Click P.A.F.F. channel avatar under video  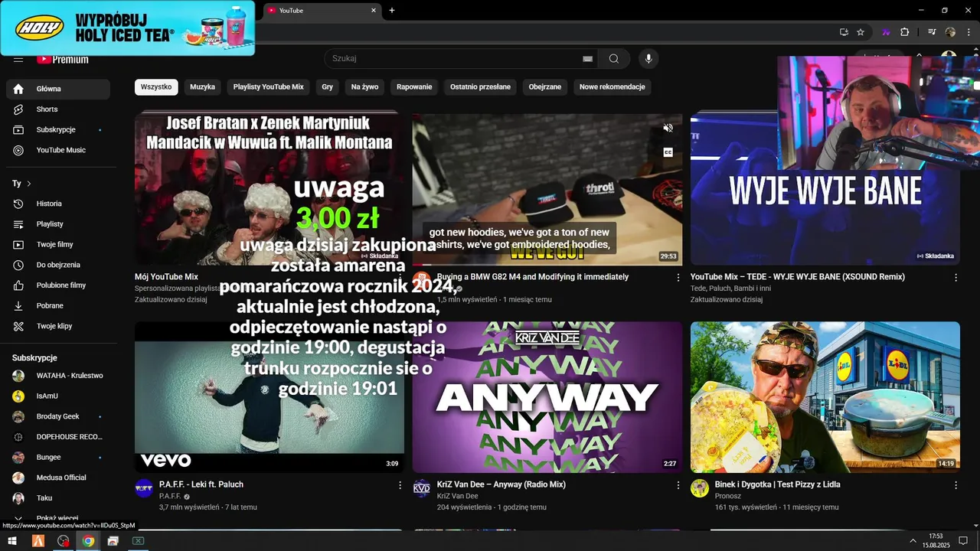click(x=144, y=488)
